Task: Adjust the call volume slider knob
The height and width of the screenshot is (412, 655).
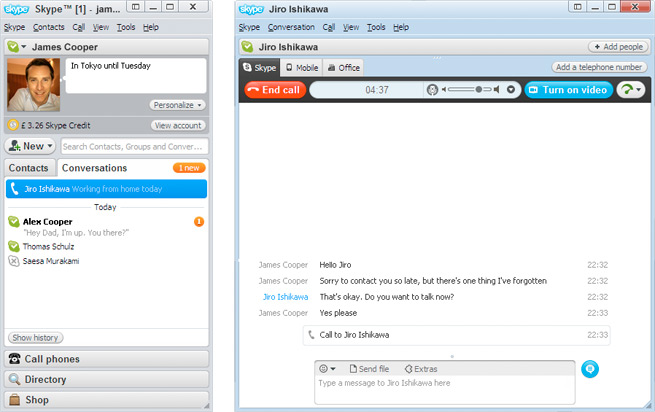Action: 479,89
